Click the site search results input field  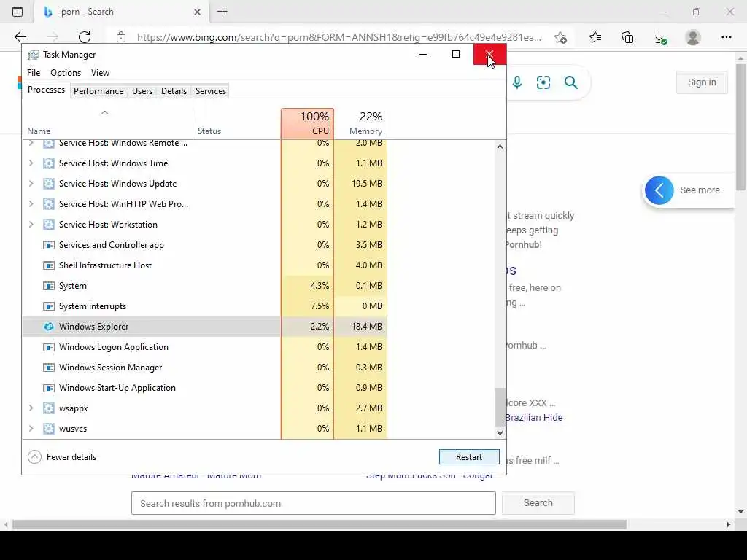point(314,503)
